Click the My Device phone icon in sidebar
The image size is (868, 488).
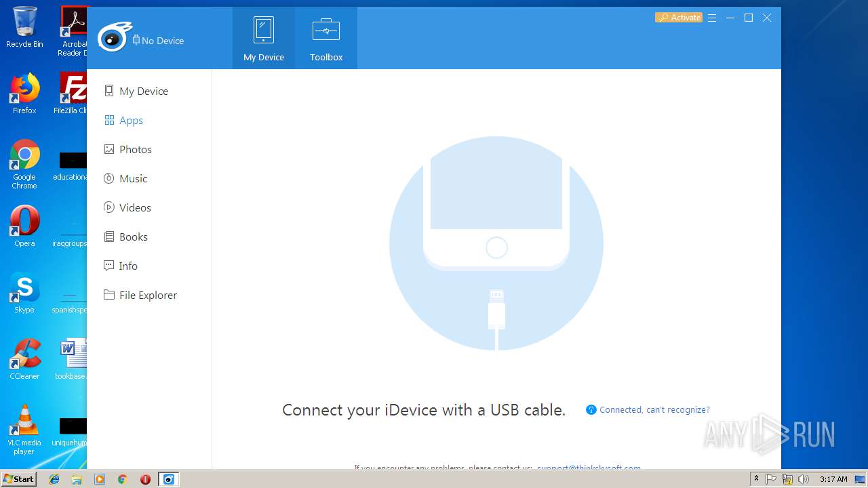coord(108,91)
